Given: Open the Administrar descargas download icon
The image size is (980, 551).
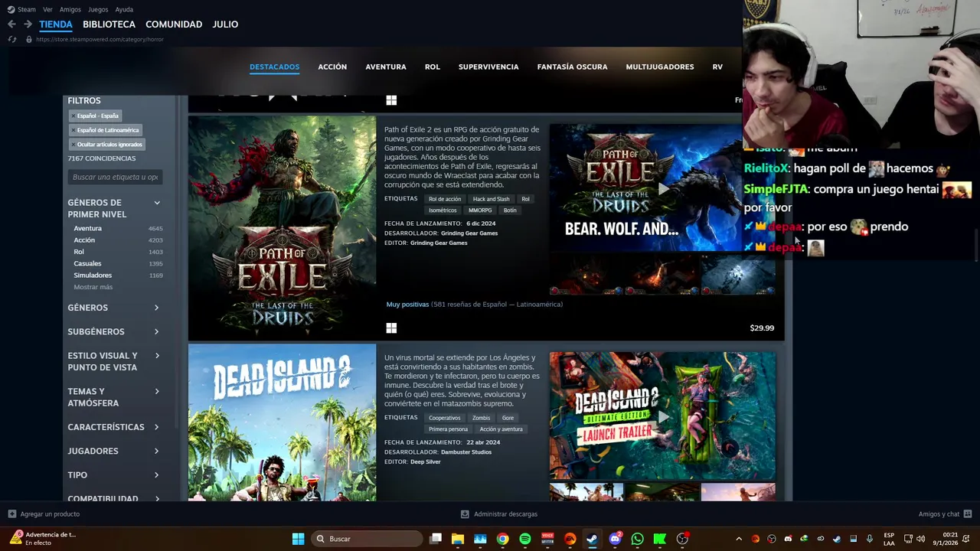Looking at the screenshot, I should pos(465,514).
